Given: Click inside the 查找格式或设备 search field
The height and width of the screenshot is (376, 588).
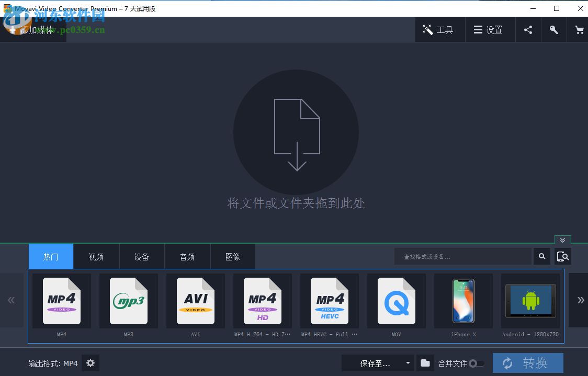Looking at the screenshot, I should tap(463, 256).
